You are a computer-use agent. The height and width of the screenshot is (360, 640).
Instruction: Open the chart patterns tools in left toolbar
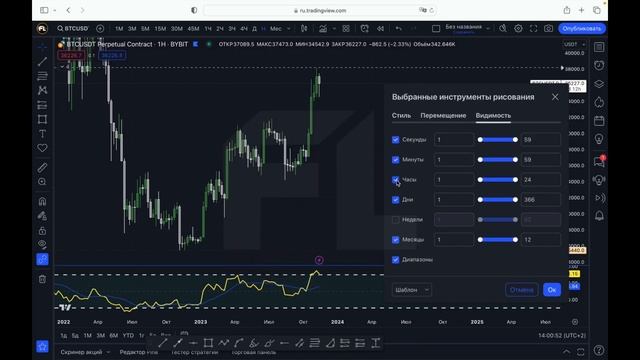coord(42,90)
